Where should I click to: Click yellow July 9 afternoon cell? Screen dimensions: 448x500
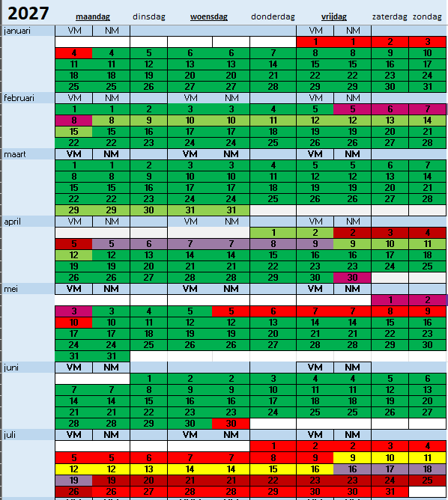tap(352, 458)
